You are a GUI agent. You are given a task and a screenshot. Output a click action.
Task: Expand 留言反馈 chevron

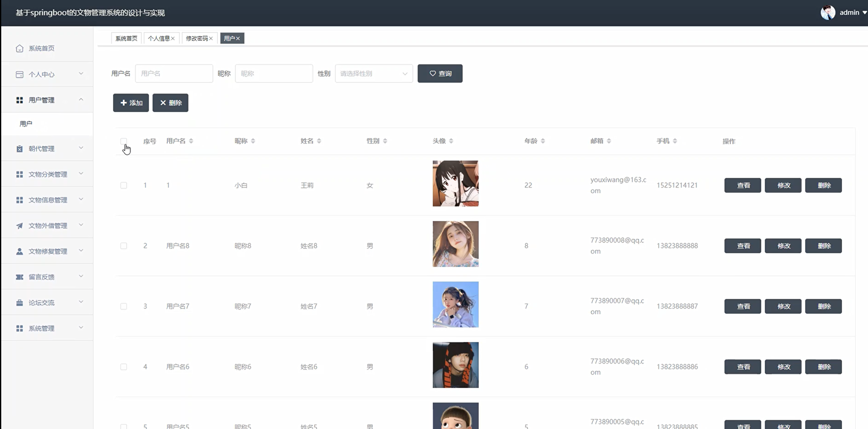point(81,276)
